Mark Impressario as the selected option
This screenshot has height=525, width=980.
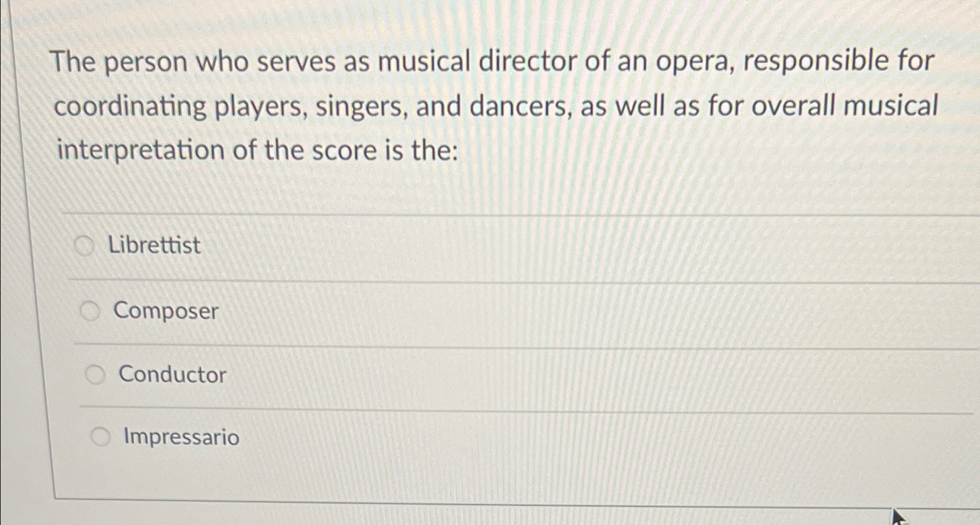coord(101,438)
